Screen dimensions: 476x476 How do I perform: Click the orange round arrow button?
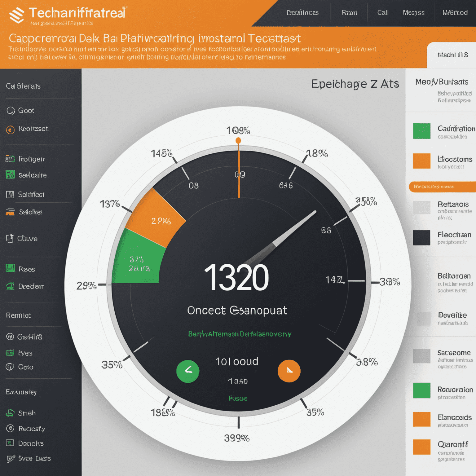(289, 371)
